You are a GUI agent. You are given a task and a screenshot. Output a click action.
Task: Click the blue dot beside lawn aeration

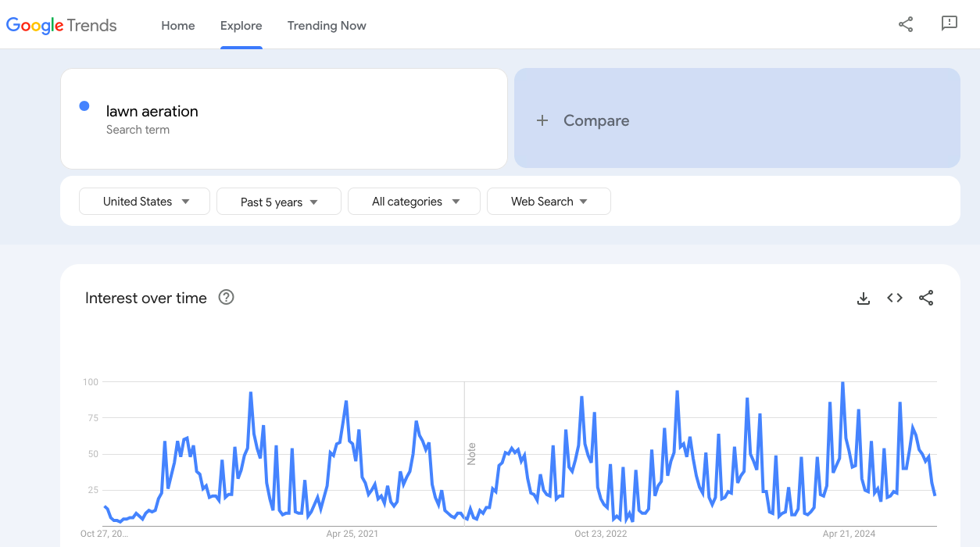coord(84,106)
